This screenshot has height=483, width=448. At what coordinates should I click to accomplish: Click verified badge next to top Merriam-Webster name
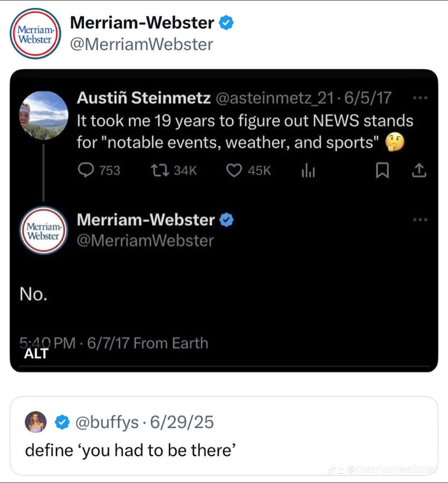226,23
